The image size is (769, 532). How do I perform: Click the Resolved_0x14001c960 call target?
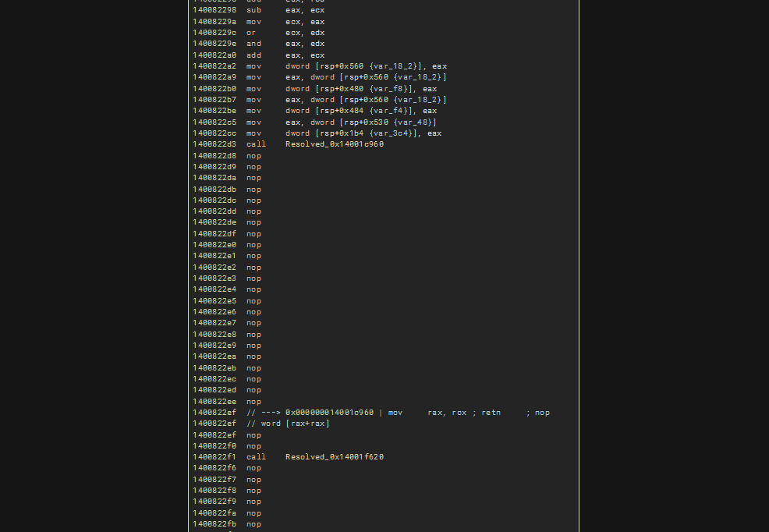click(x=334, y=144)
